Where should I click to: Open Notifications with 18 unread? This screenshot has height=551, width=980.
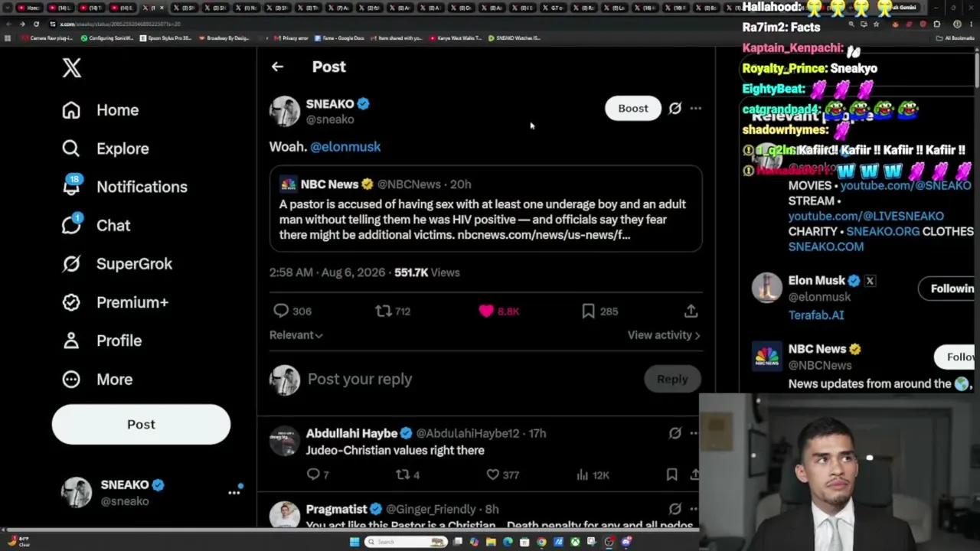click(124, 187)
